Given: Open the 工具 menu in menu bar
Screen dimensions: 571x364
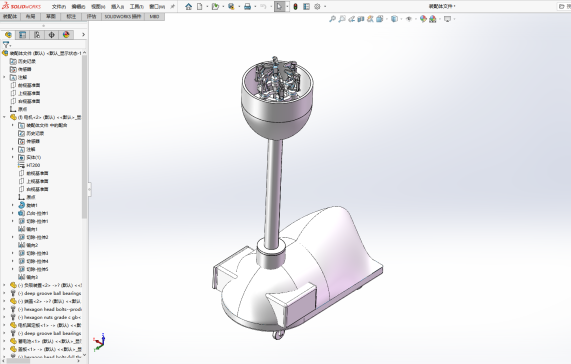Looking at the screenshot, I should point(137,7).
